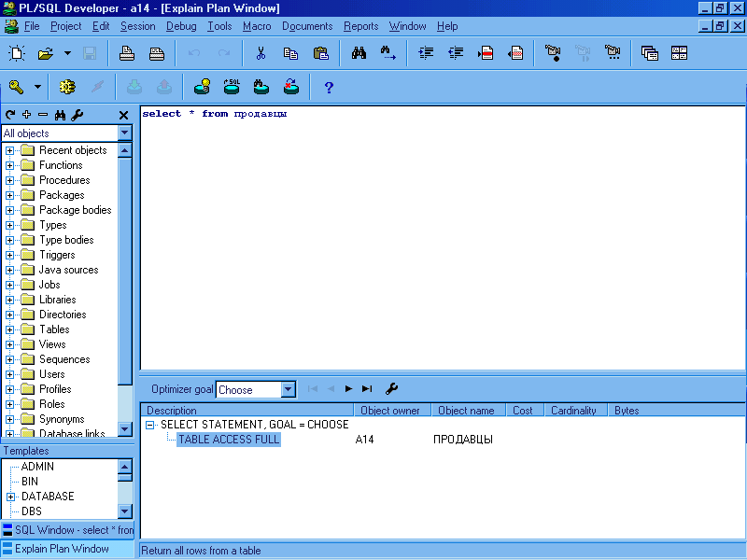Click the binoculars icon in the object browser toolbar
This screenshot has height=560, width=747.
point(60,115)
